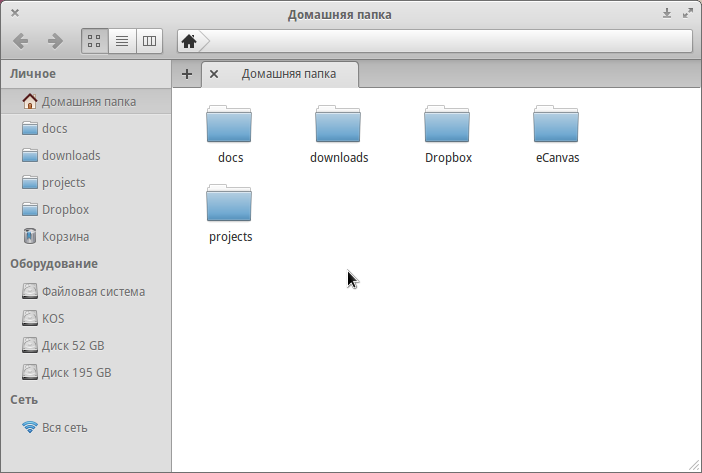Open the Dropbox folder in main view
The image size is (702, 473).
click(x=447, y=125)
